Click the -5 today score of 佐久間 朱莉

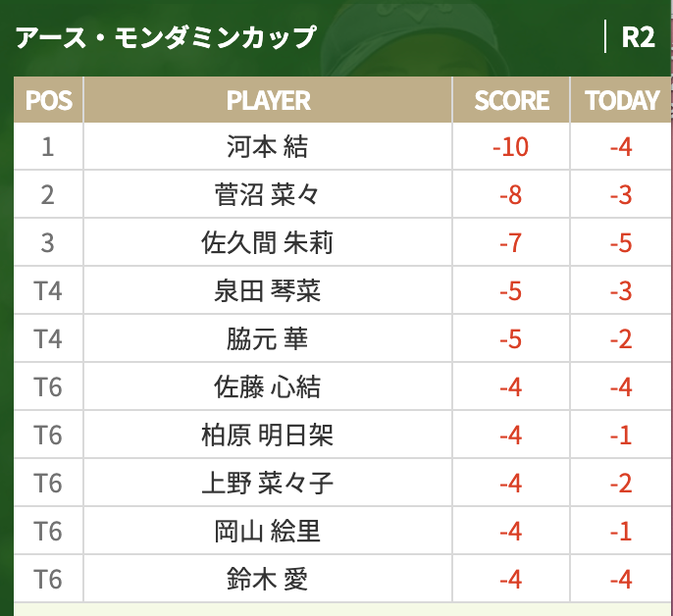point(621,243)
